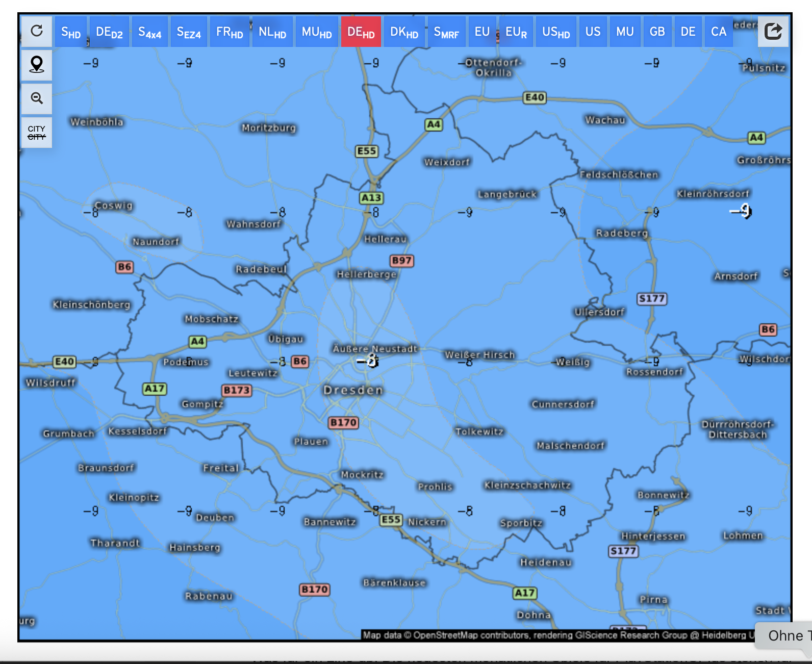Click the reload map icon
Image resolution: width=812 pixels, height=664 pixels.
37,31
